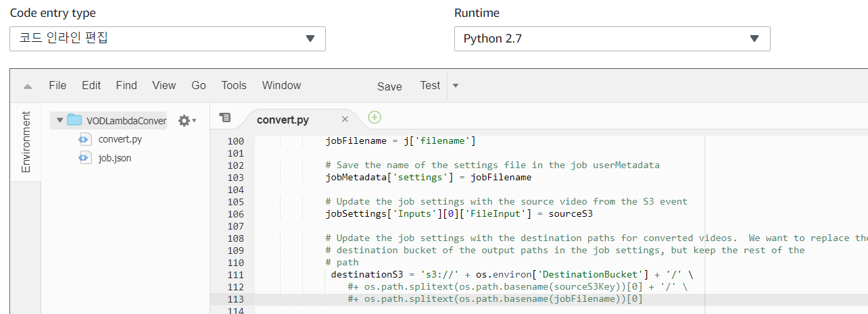The image size is (868, 314).
Task: Click the comment 'Save the name of the settings file'
Action: (x=492, y=165)
